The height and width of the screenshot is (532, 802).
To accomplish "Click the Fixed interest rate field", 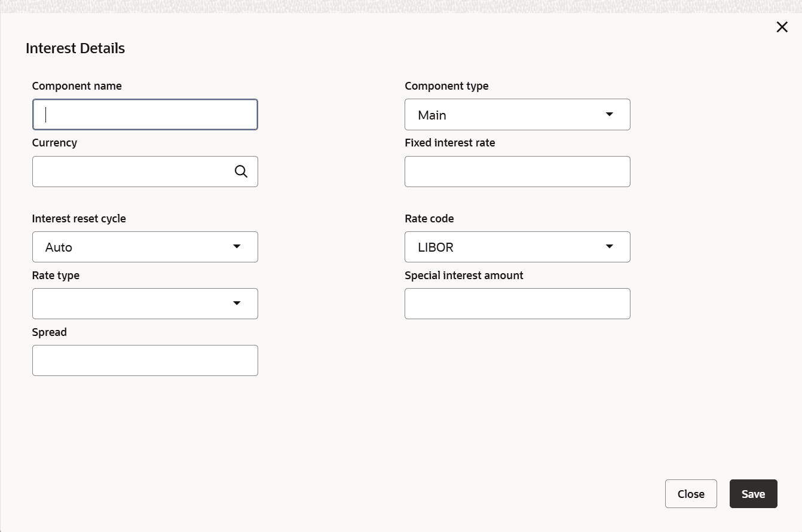I will [517, 172].
